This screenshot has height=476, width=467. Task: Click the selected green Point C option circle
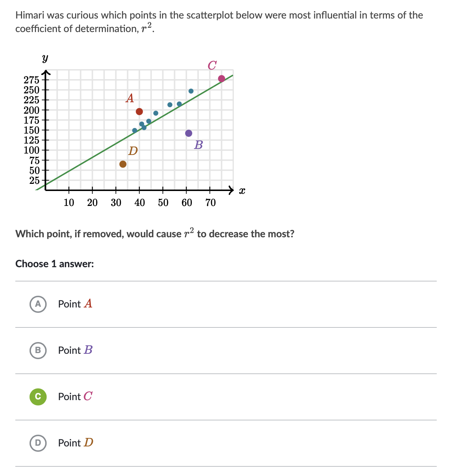38,397
